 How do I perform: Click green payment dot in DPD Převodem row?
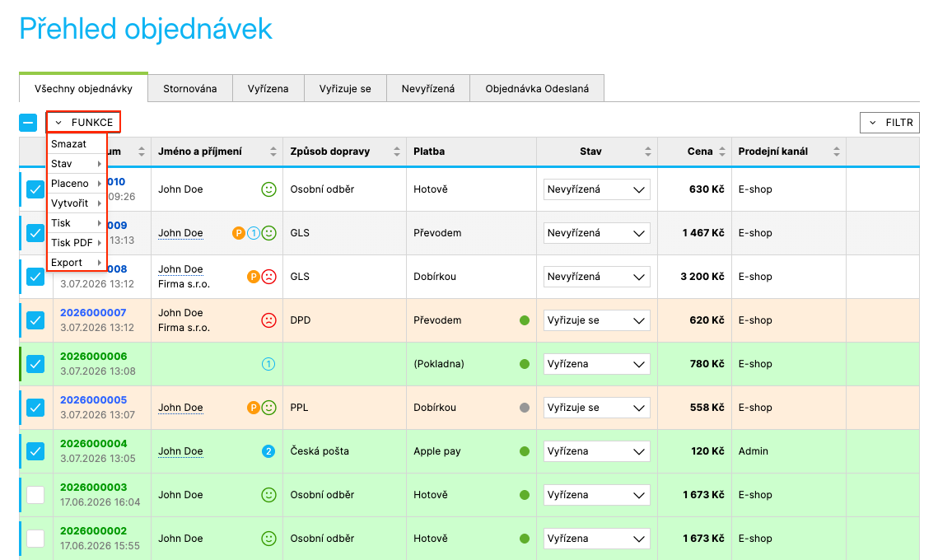point(525,320)
